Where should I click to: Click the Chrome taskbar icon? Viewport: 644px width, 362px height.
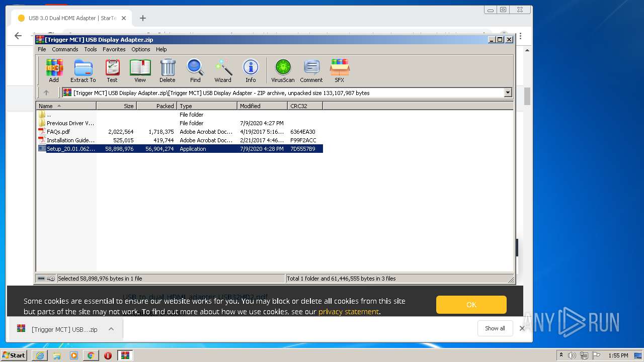(91, 355)
